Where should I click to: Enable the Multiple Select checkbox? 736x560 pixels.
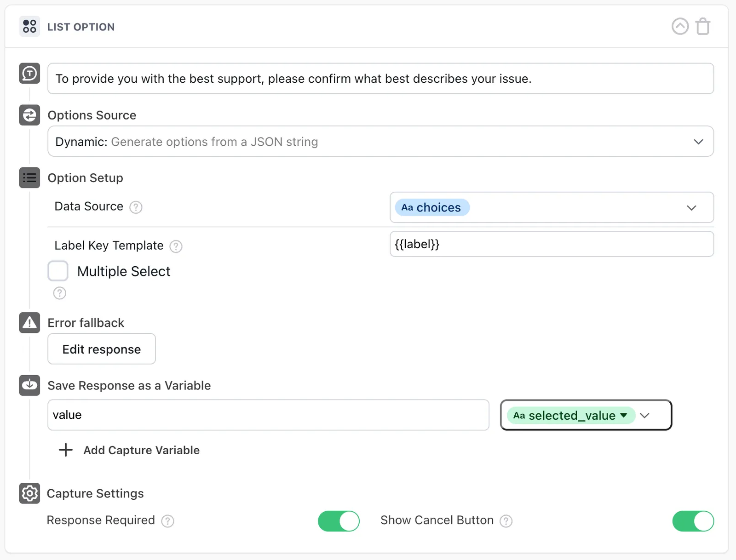click(58, 271)
